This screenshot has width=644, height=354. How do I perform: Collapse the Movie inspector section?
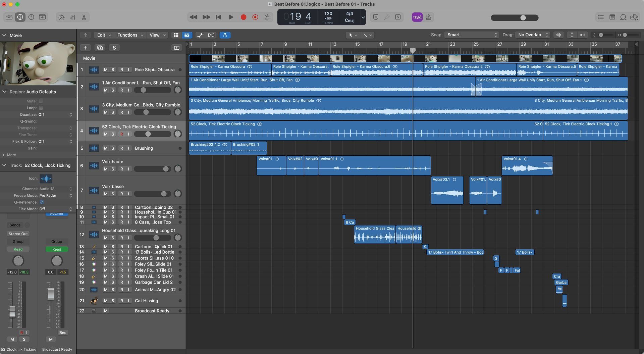coord(4,35)
